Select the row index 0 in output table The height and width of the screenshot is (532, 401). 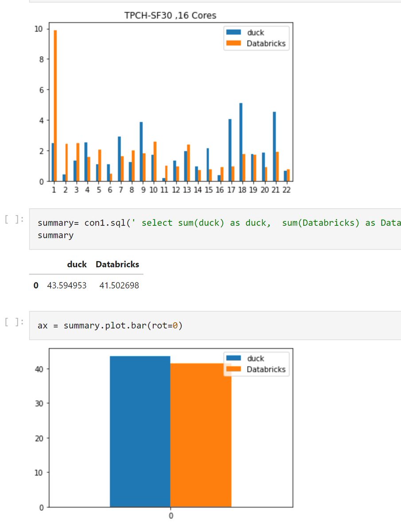35,285
